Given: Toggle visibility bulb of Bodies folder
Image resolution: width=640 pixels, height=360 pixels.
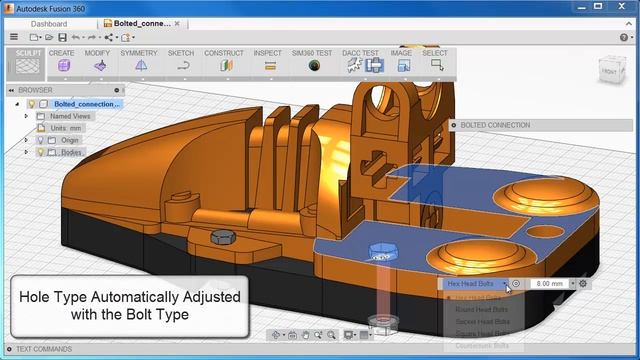Looking at the screenshot, I should point(40,152).
